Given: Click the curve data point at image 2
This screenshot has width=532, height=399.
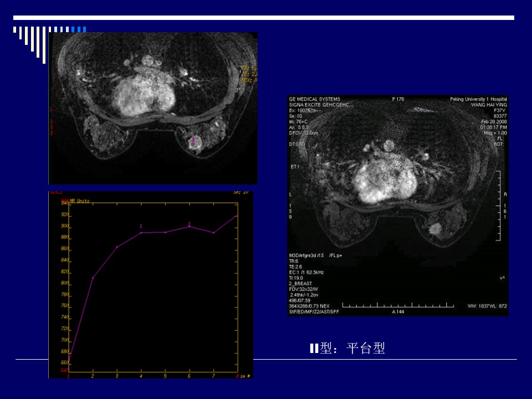Looking at the screenshot, I should click(93, 278).
